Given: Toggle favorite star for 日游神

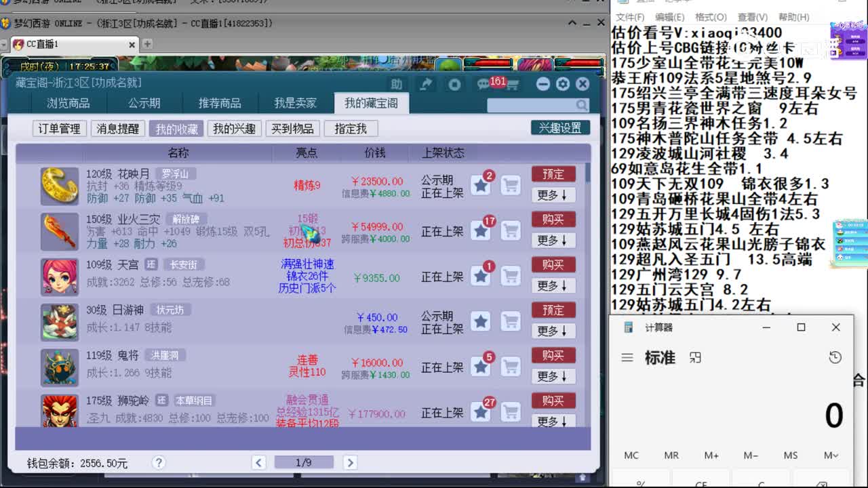Looking at the screenshot, I should click(481, 321).
